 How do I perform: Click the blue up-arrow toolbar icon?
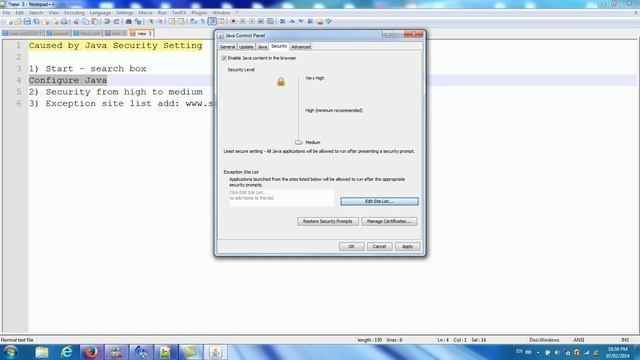(292, 21)
